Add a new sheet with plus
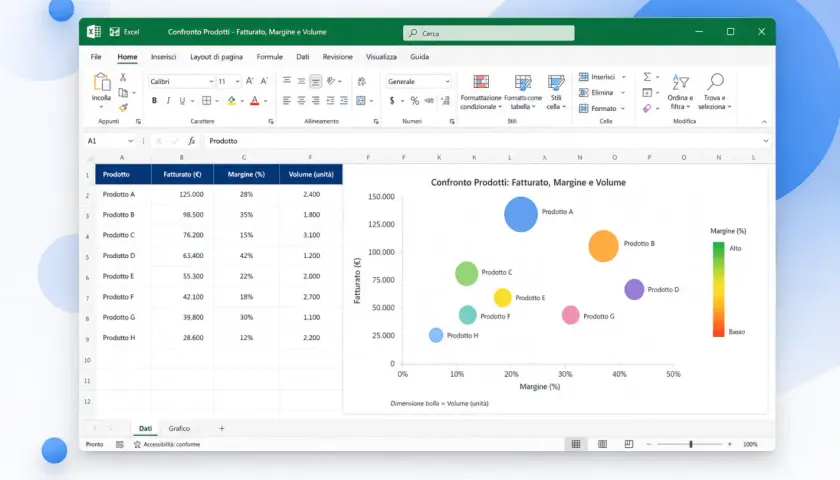The width and height of the screenshot is (840, 480). click(222, 429)
